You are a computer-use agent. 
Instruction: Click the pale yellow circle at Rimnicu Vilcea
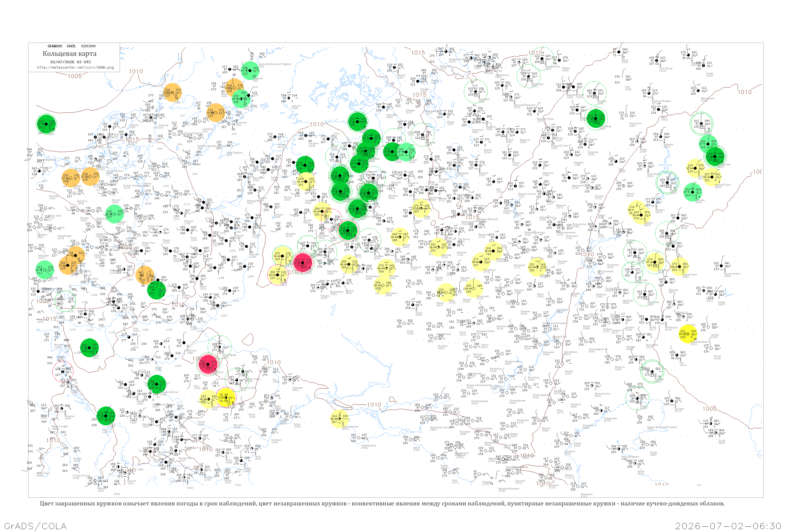click(208, 399)
